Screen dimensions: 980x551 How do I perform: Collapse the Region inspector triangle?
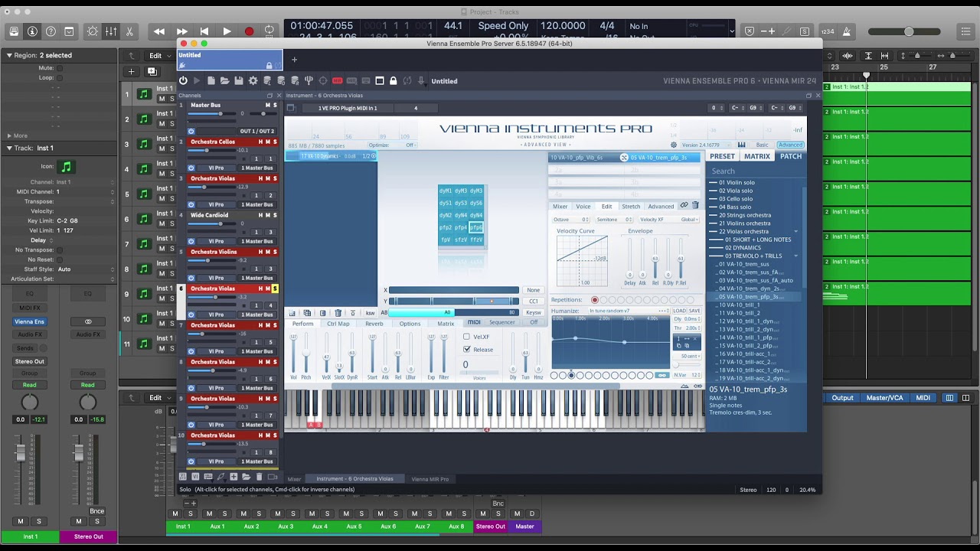pyautogui.click(x=9, y=55)
